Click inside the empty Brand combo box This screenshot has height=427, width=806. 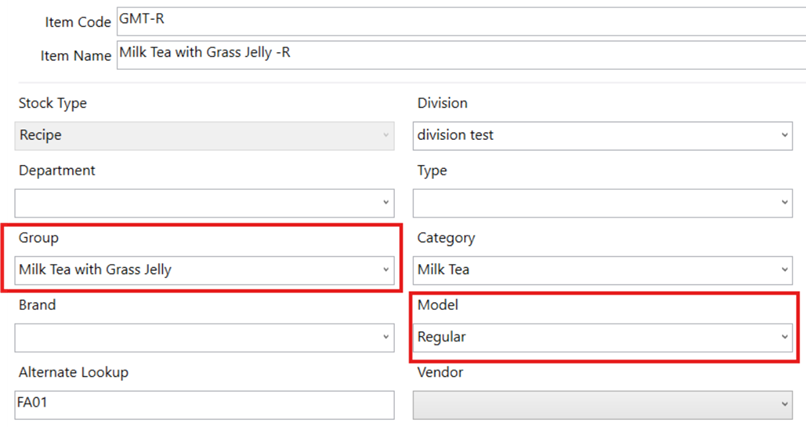195,338
